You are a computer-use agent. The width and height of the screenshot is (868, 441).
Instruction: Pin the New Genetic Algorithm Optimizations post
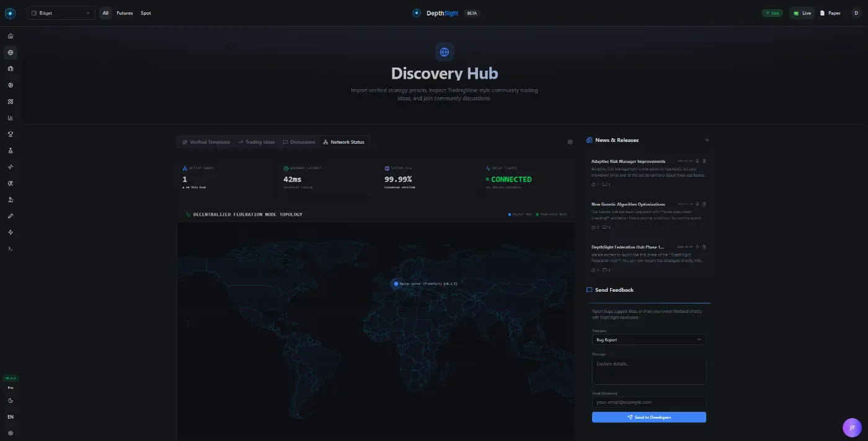[x=697, y=204]
